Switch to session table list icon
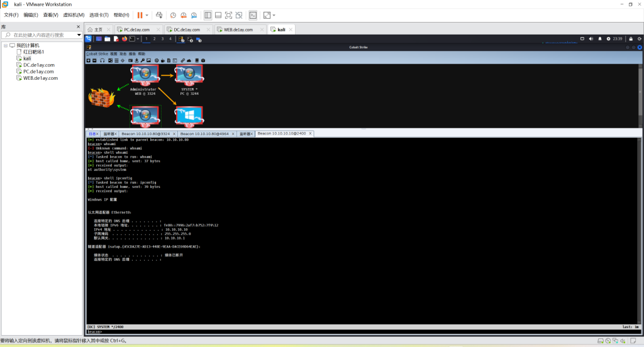Viewport: 644px width, 347px height. coord(116,60)
